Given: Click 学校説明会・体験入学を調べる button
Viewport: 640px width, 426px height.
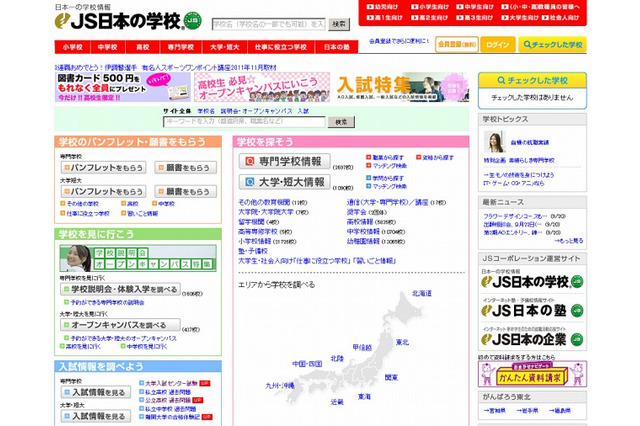Looking at the screenshot, I should point(120,289).
